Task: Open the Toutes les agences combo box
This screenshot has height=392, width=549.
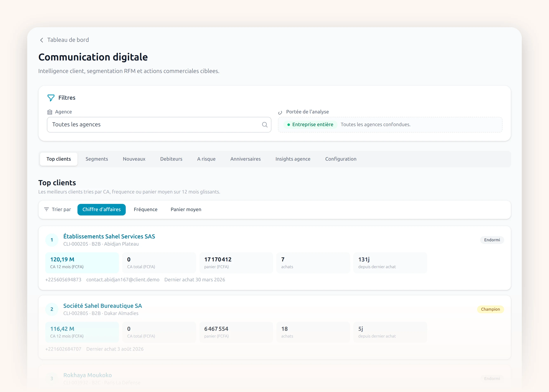Action: [x=159, y=124]
